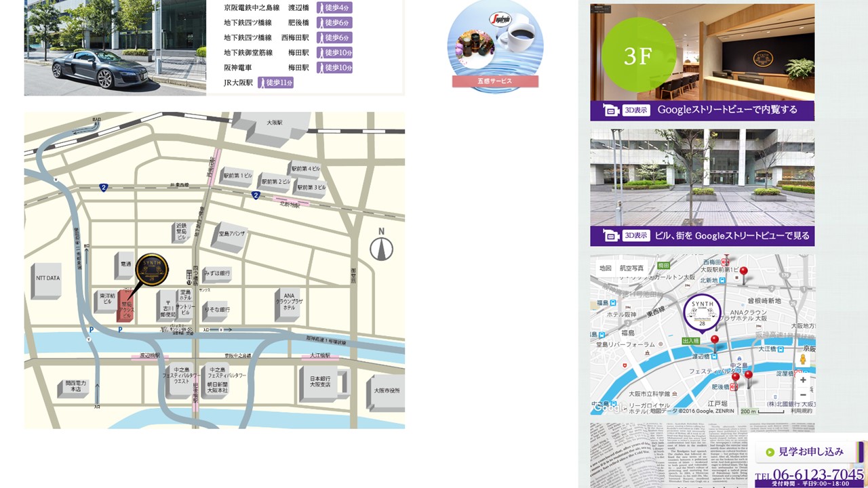This screenshot has height=488, width=868.
Task: Click the 利用規約 link on map
Action: [x=801, y=411]
